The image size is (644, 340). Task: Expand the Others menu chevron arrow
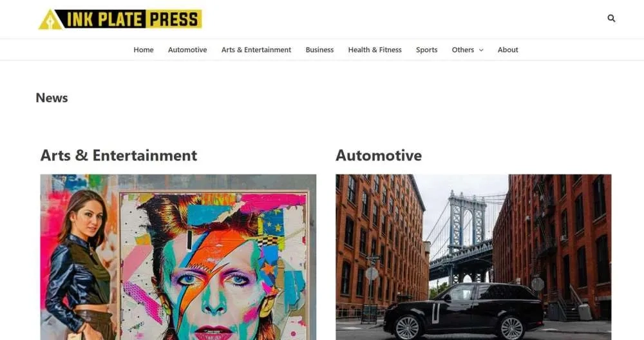(481, 50)
